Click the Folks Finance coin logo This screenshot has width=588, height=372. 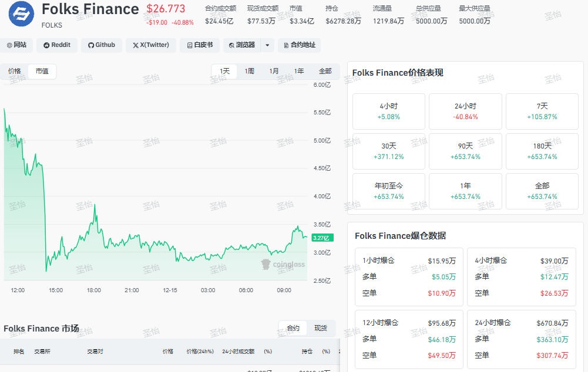coord(21,14)
